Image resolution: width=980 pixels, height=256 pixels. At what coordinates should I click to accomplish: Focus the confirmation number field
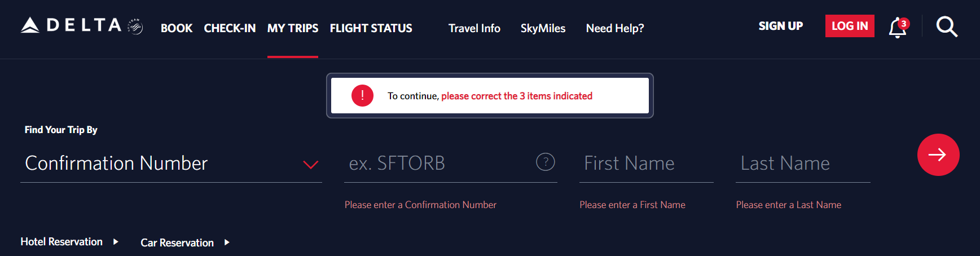coord(440,163)
